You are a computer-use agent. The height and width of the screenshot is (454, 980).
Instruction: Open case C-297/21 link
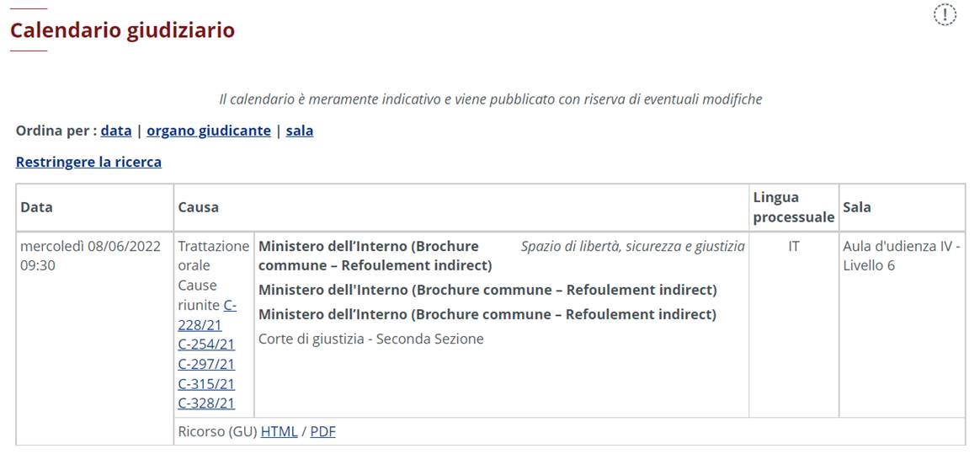[x=206, y=364]
